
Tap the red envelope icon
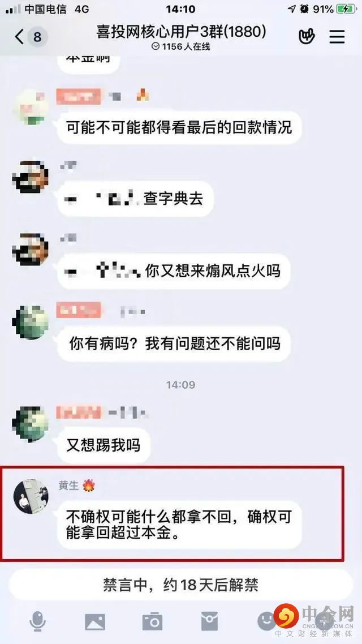coord(209,621)
